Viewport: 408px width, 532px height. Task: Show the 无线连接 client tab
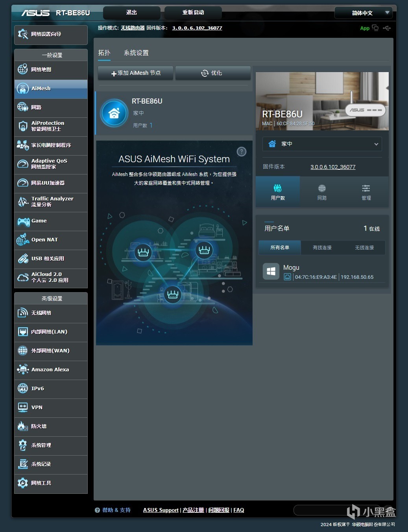364,248
